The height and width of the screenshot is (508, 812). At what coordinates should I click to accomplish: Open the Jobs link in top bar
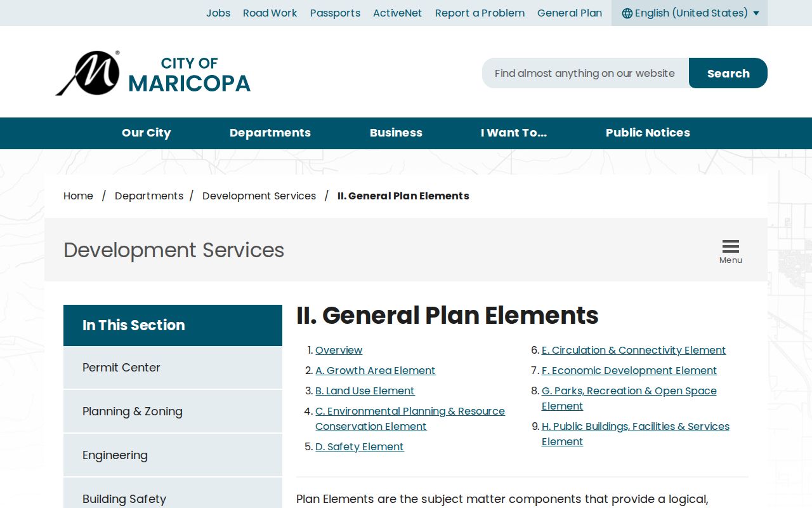tap(218, 13)
